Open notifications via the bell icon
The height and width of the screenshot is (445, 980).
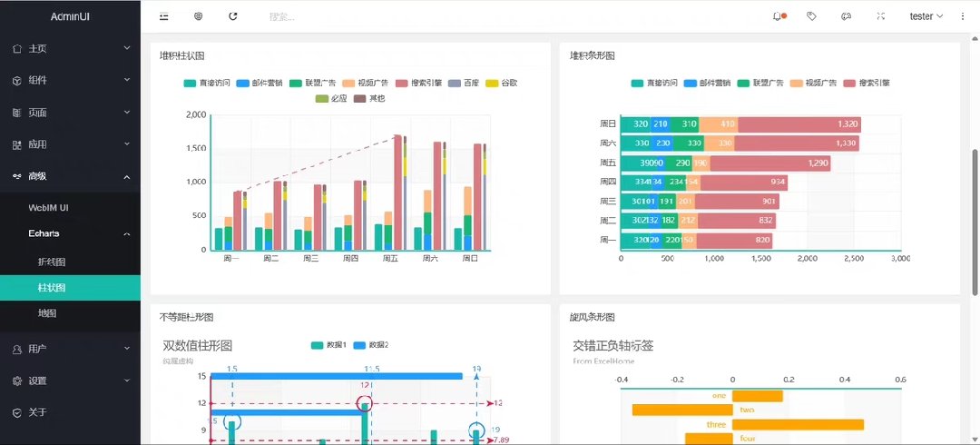click(777, 16)
